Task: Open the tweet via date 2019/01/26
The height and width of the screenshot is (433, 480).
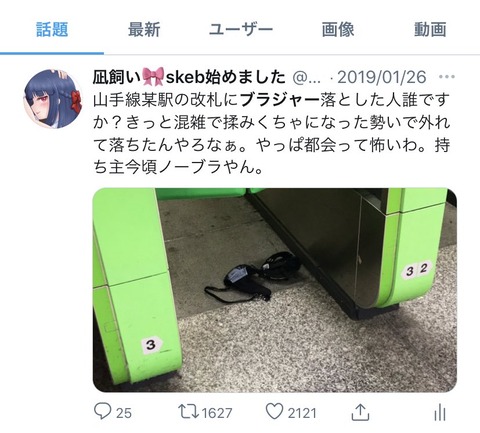Action: click(x=382, y=77)
